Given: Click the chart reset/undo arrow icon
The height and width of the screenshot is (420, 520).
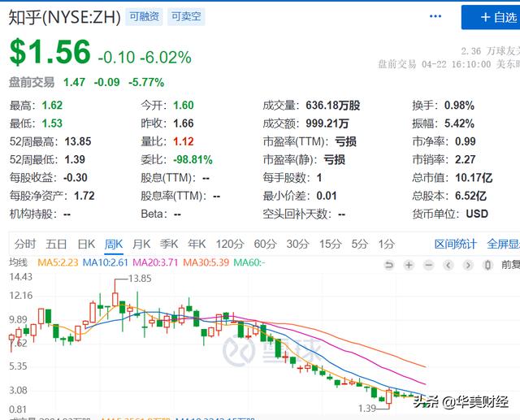Looking at the screenshot, I should [389, 265].
